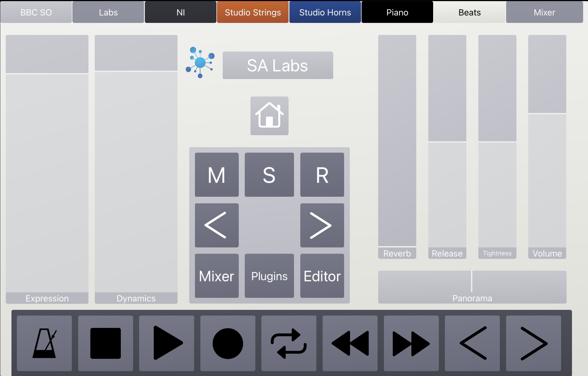Hit the record circle button

click(228, 343)
